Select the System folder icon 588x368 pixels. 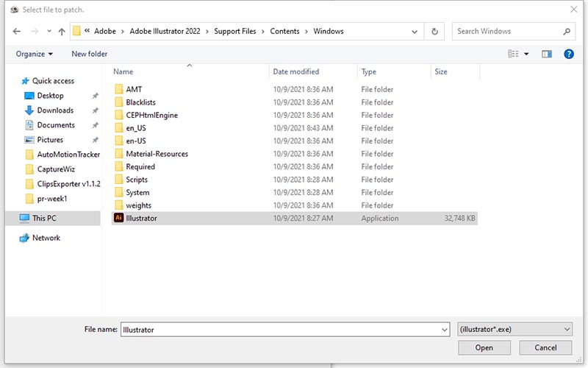[119, 192]
